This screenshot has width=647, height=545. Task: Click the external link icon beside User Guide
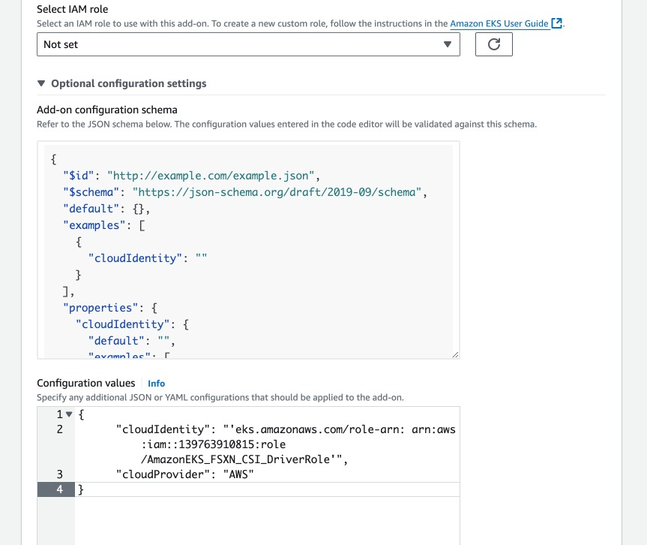tap(557, 23)
